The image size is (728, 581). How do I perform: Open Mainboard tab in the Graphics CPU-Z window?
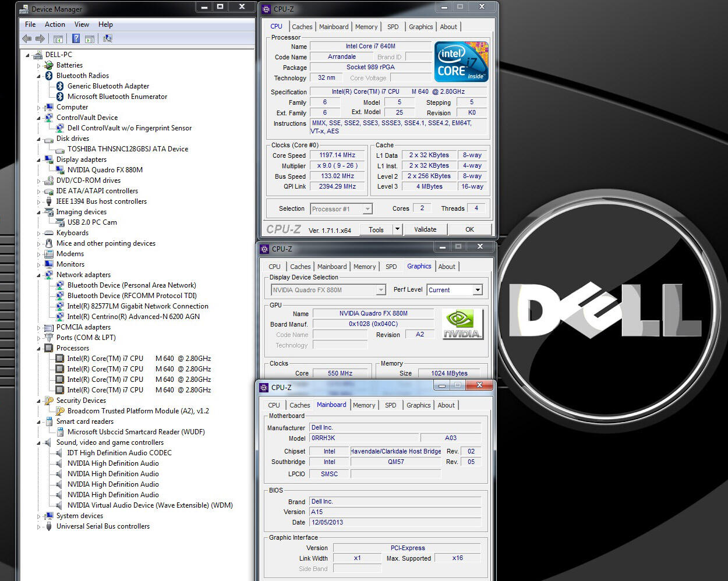pos(332,267)
